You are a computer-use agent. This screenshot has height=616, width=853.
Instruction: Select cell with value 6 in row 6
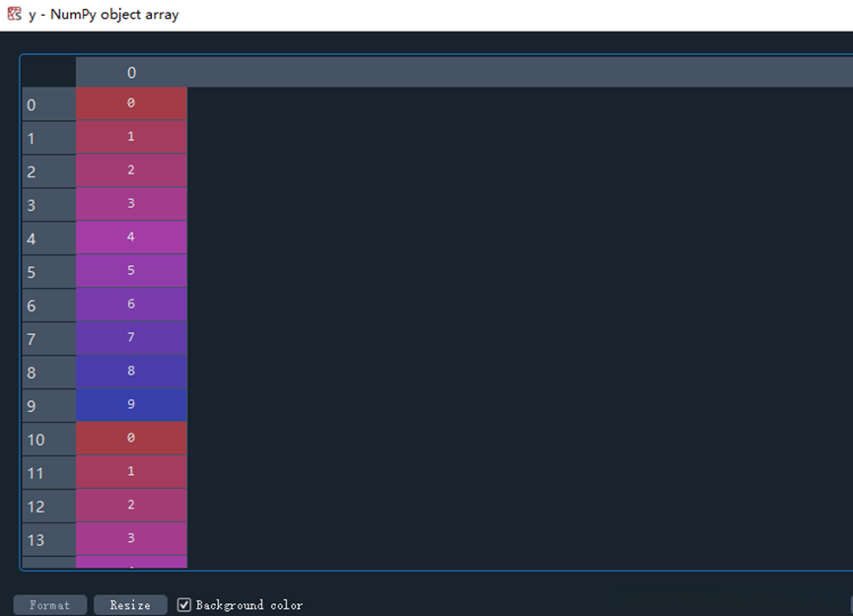coord(131,305)
